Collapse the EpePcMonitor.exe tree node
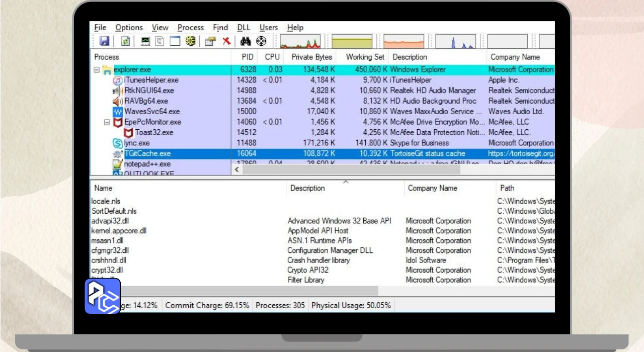 107,122
